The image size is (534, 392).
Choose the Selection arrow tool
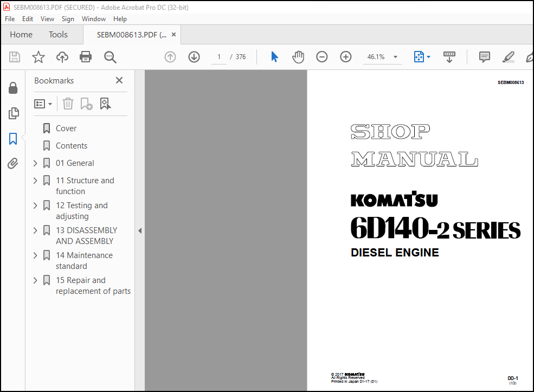[x=274, y=57]
